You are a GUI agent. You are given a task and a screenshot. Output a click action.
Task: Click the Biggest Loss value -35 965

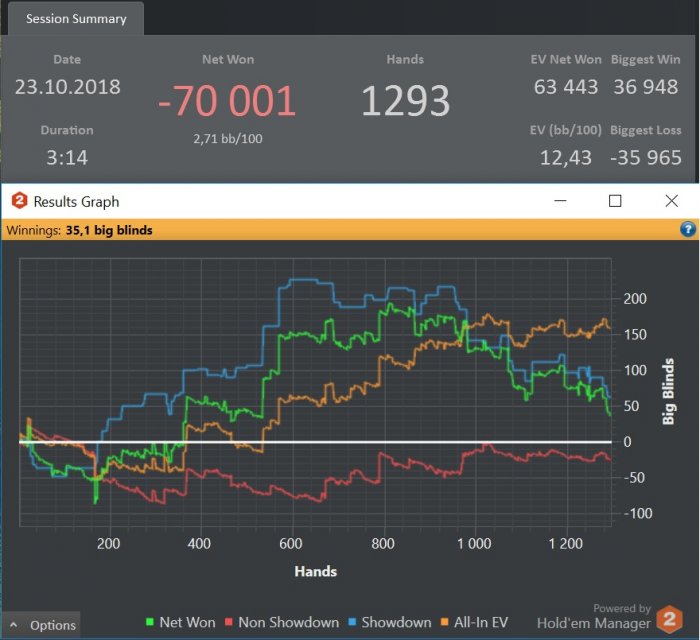[x=646, y=158]
